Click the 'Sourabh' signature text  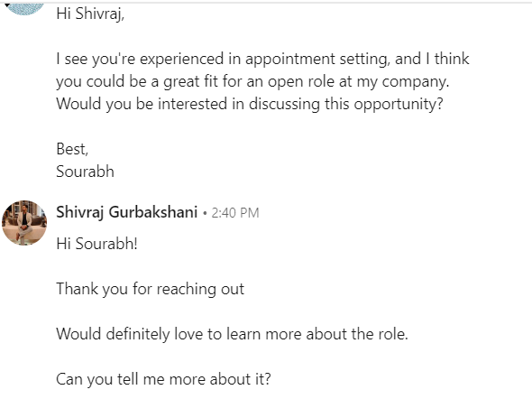(85, 172)
